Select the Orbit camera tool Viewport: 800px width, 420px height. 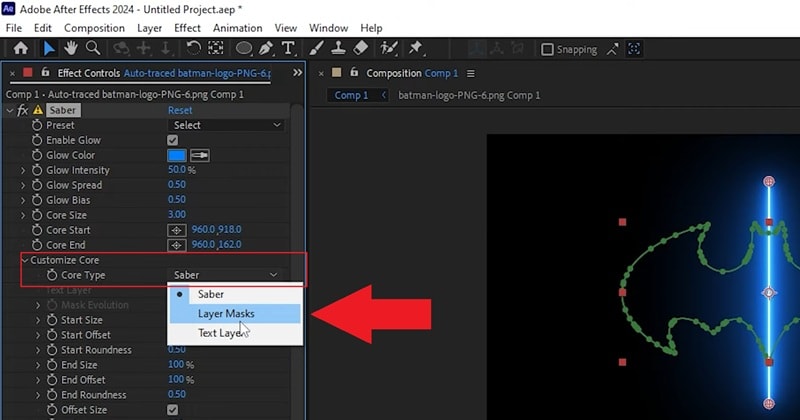tap(121, 48)
